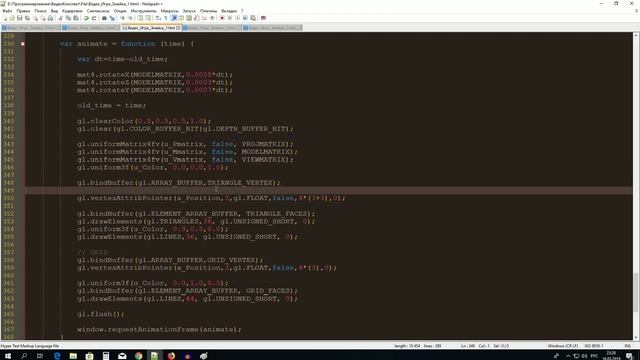The height and width of the screenshot is (360, 640).
Task: Open the Файл menu
Action: (7, 11)
